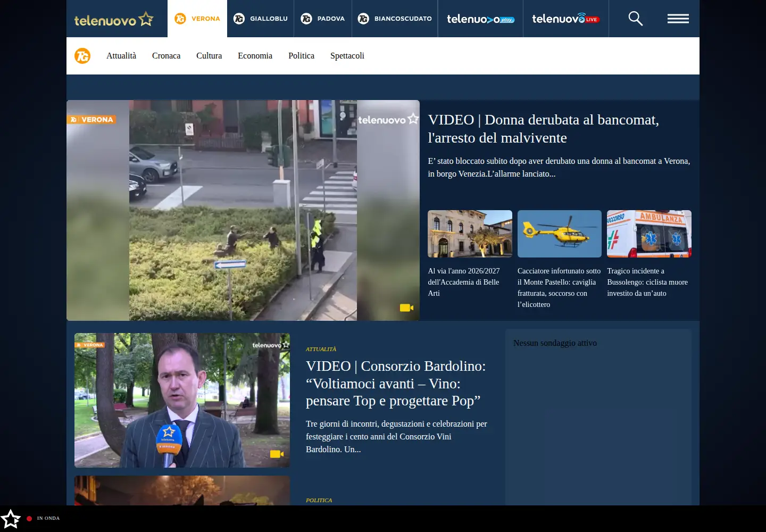Switch to the Biancoscudato tab
766x532 pixels.
click(395, 19)
